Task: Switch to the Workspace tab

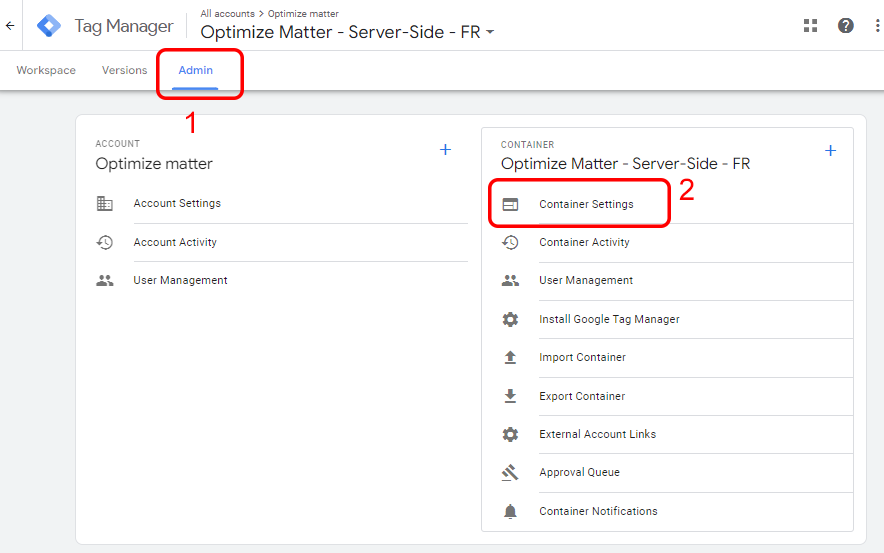Action: (x=46, y=70)
